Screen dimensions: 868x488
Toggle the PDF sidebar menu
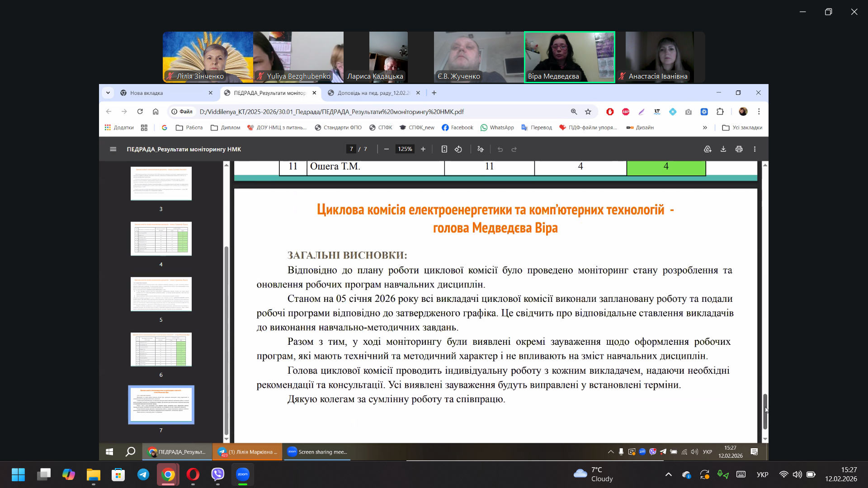pyautogui.click(x=113, y=149)
